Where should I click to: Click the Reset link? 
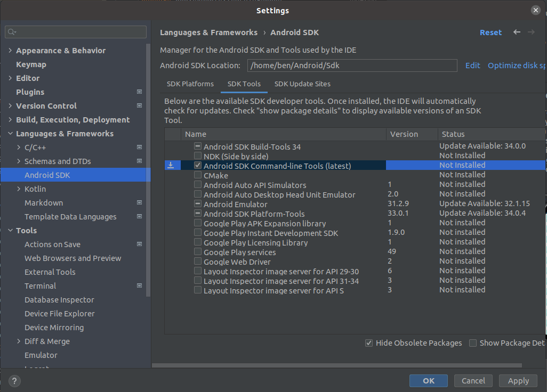pos(490,32)
